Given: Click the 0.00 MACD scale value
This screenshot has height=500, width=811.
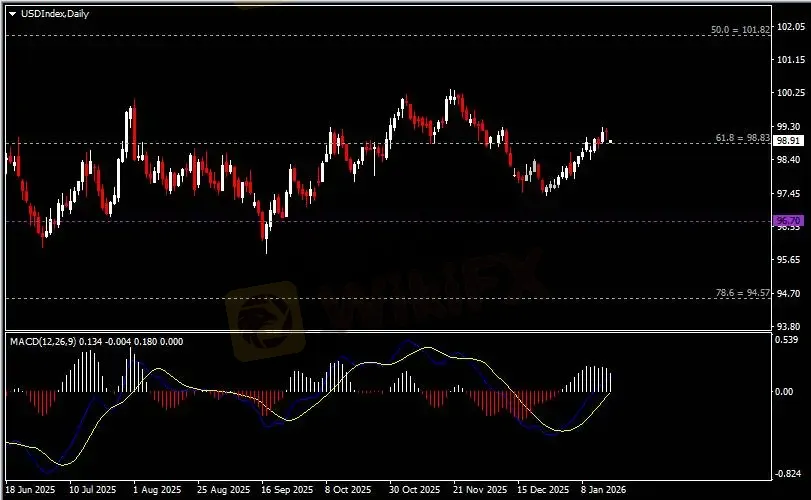Looking at the screenshot, I should tap(784, 391).
